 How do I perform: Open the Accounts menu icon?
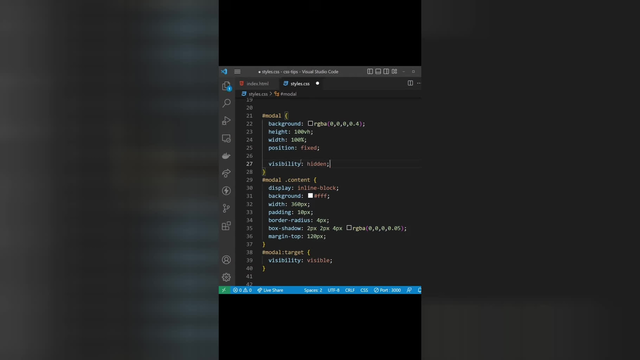click(226, 260)
